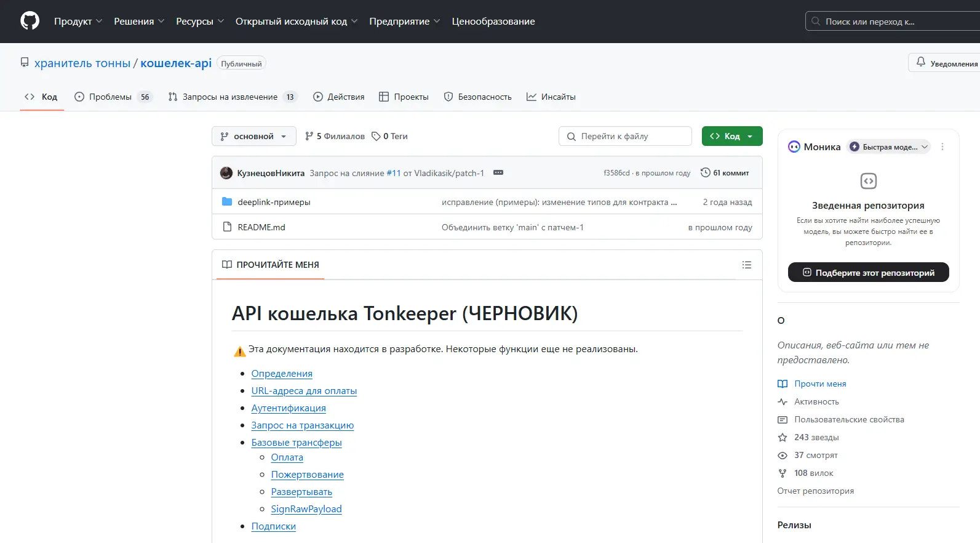Image resolution: width=980 pixels, height=543 pixels.
Task: Jump to Подписки section
Action: tap(274, 526)
